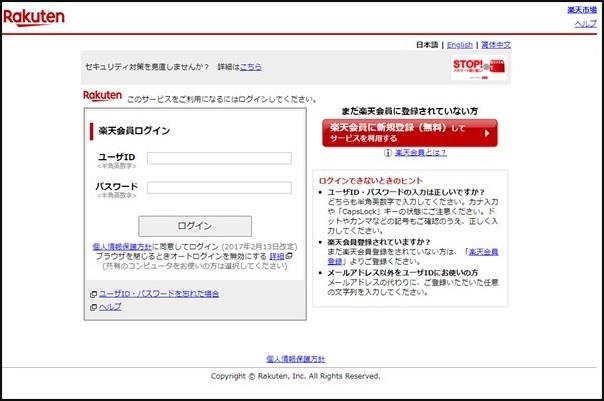The width and height of the screenshot is (604, 401).
Task: Click the info icon beside 楽天会員とは？
Action: pos(388,153)
